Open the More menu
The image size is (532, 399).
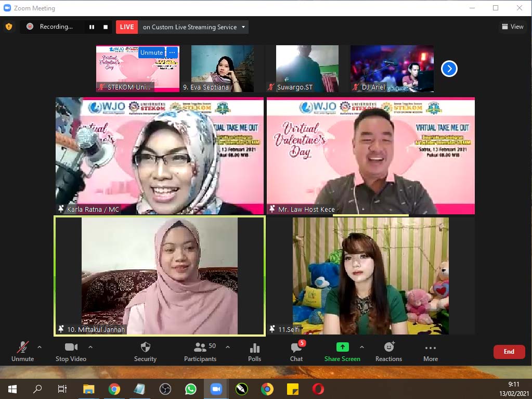click(x=431, y=352)
